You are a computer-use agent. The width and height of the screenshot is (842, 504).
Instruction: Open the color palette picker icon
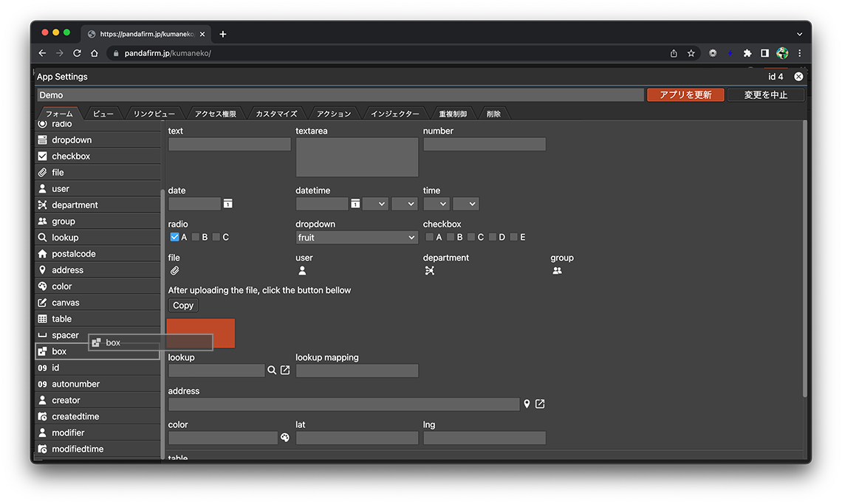tap(285, 438)
